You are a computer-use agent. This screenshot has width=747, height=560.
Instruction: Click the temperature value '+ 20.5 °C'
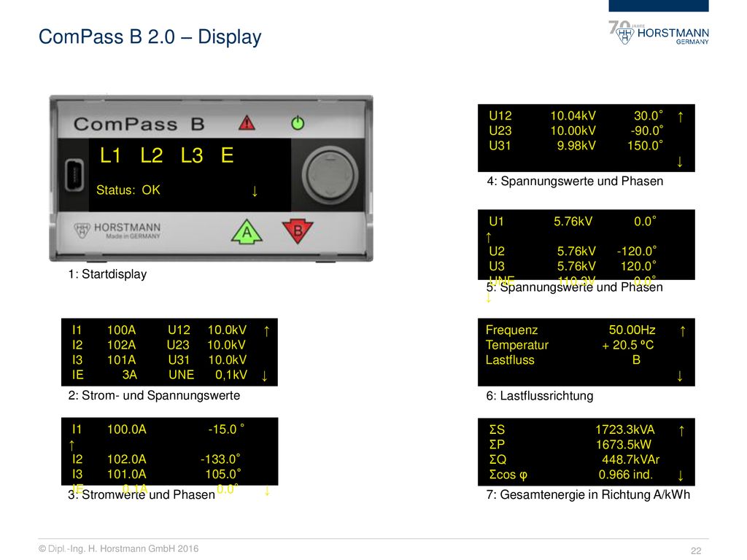(x=628, y=345)
